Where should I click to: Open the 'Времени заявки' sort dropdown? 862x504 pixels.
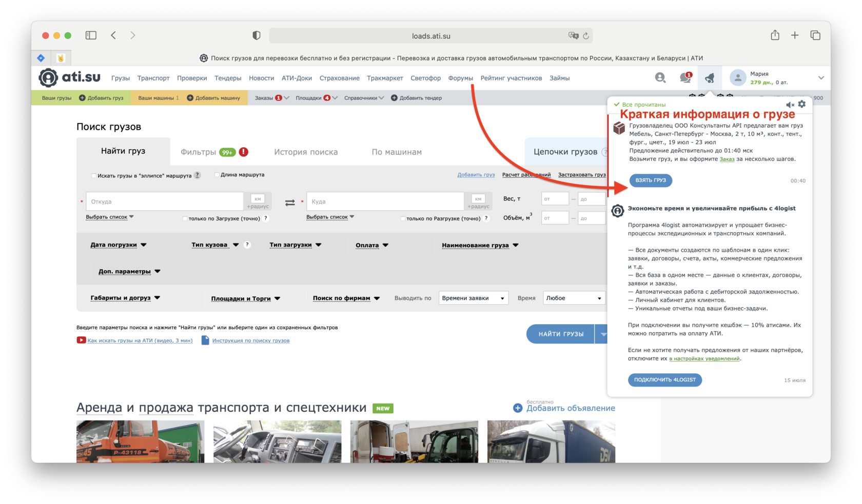(x=473, y=298)
